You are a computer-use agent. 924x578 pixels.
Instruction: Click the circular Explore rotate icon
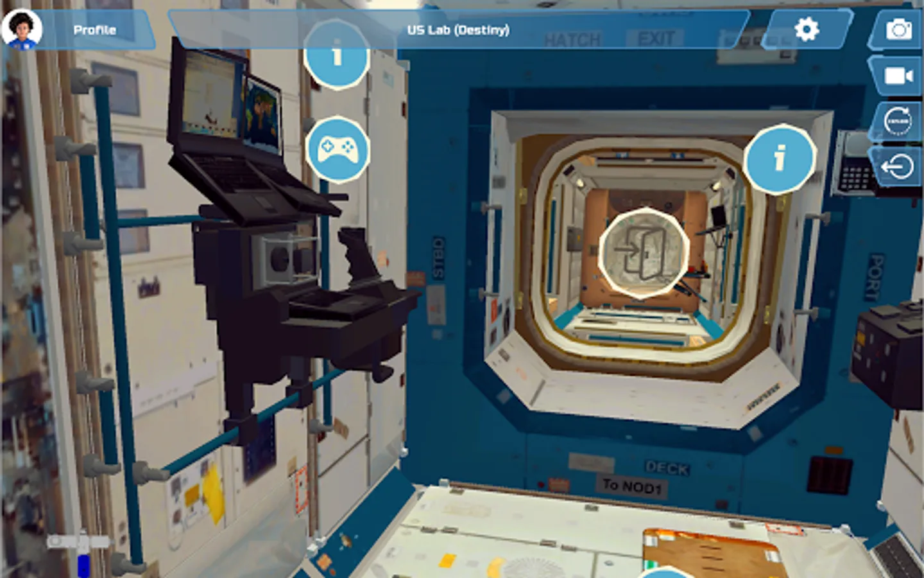pyautogui.click(x=897, y=121)
